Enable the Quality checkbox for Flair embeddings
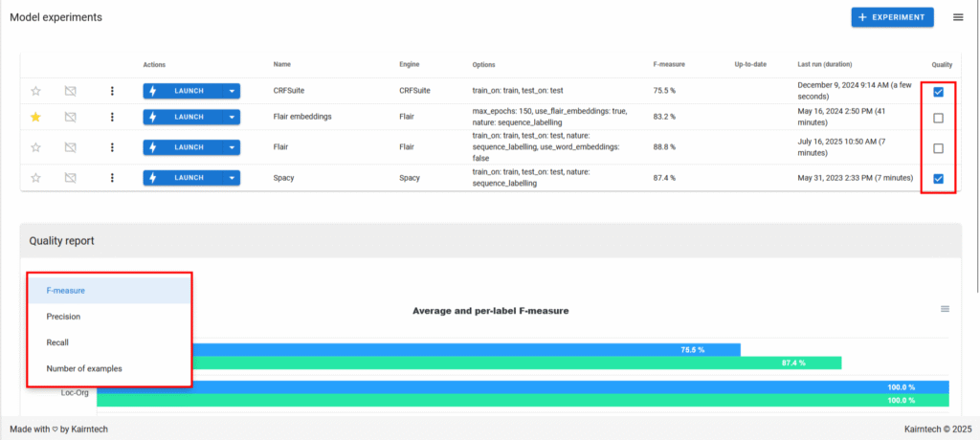The width and height of the screenshot is (980, 440). pos(938,118)
